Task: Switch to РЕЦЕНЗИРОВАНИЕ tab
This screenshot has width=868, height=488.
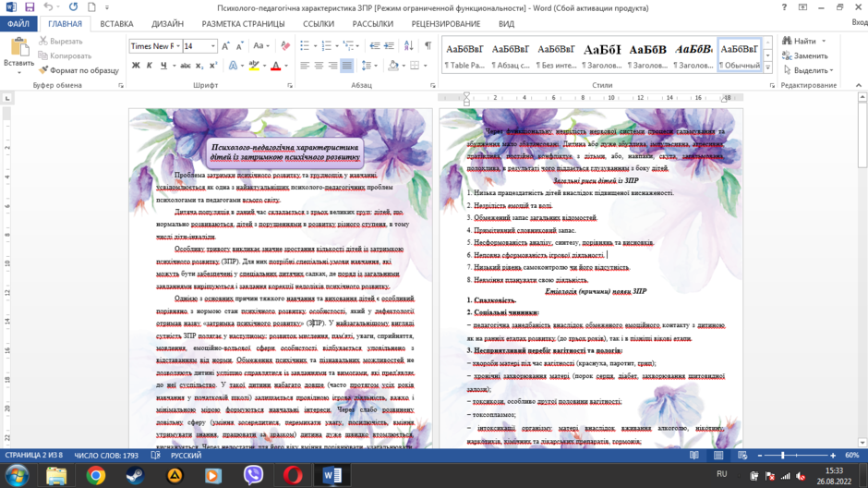Action: coord(446,24)
